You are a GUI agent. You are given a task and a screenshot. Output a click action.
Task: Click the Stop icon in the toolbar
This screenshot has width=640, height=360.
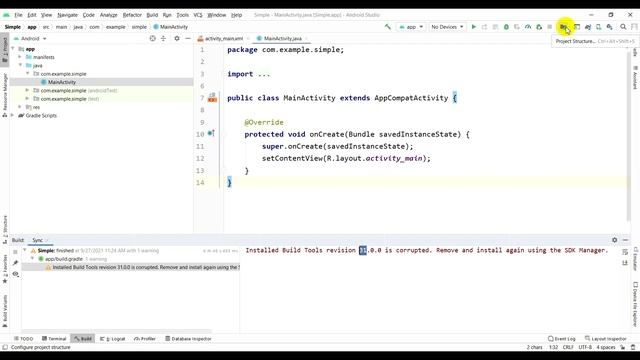[550, 27]
